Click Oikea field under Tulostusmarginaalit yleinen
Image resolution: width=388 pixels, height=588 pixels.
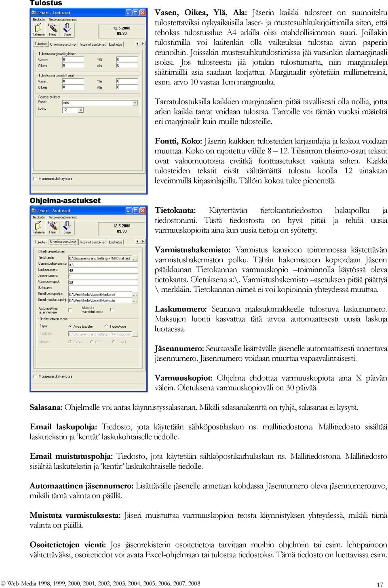click(x=73, y=65)
